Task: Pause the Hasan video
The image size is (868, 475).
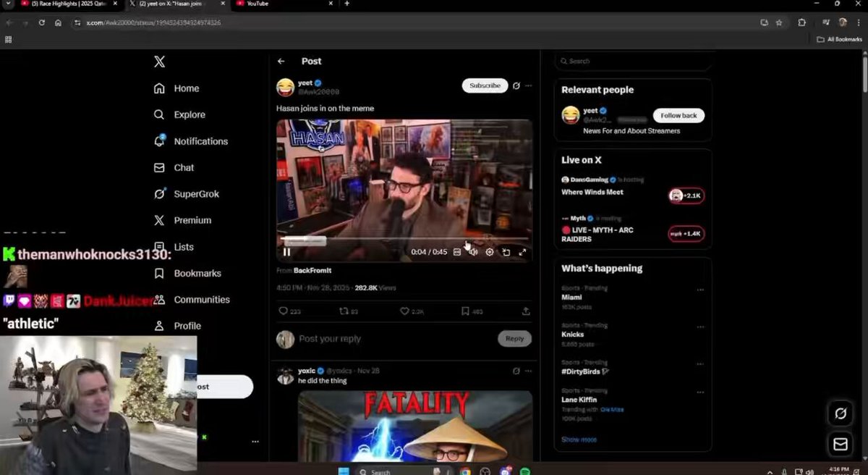Action: pos(286,252)
